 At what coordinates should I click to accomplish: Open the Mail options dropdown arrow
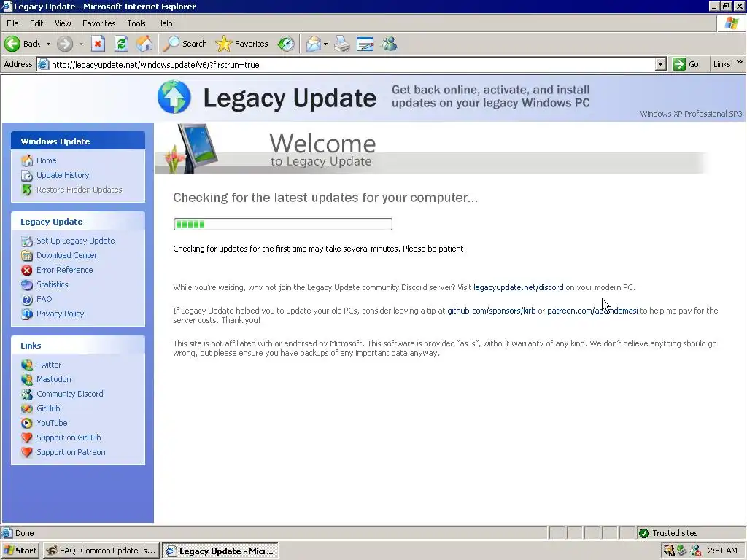tap(325, 44)
